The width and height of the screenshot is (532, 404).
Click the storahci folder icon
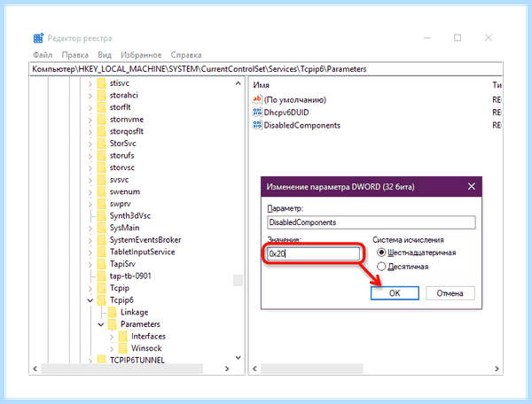(101, 95)
